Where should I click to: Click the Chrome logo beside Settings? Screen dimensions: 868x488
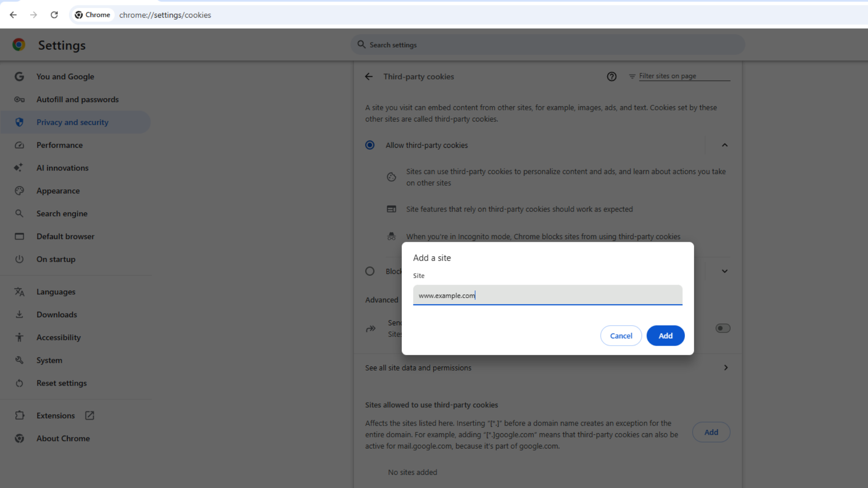[19, 45]
